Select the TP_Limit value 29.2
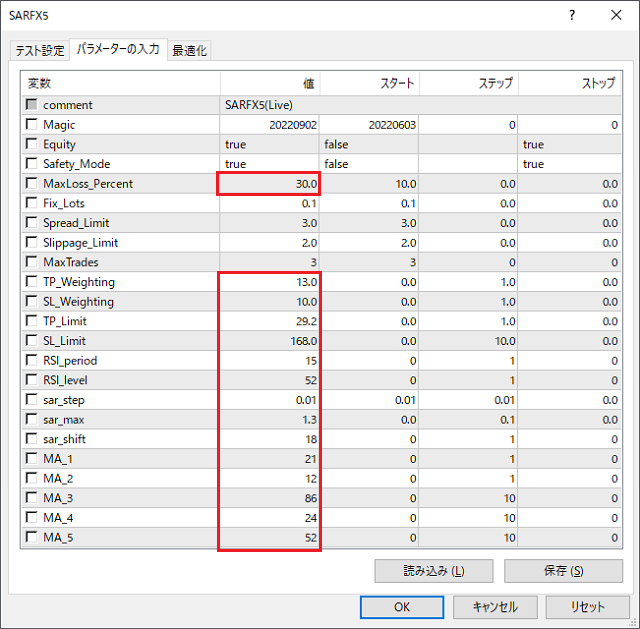640x629 pixels. 307,322
